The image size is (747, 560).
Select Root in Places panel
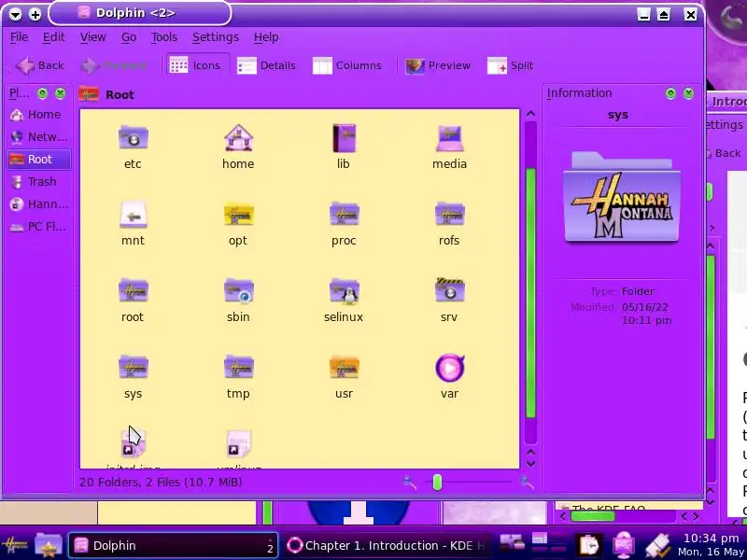click(x=39, y=160)
